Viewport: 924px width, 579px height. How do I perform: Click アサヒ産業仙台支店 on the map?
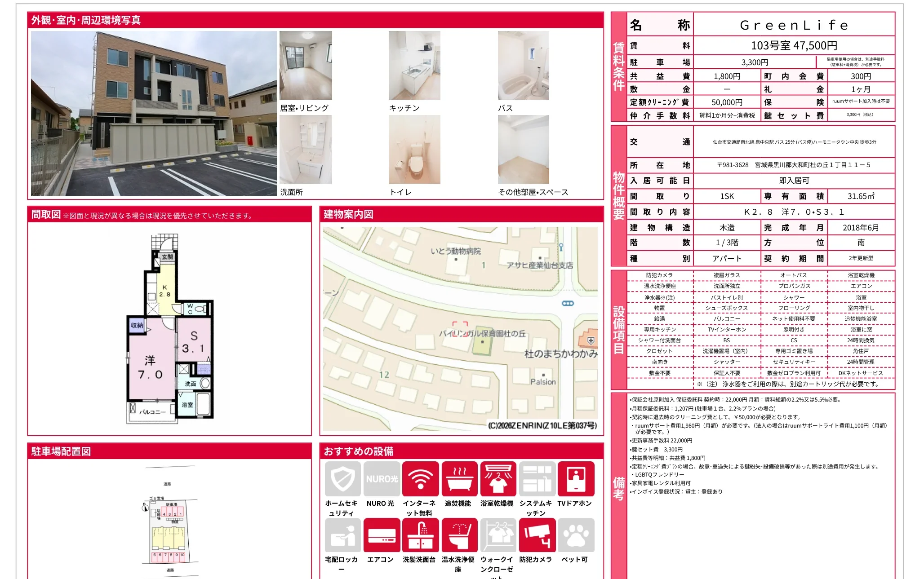click(x=540, y=265)
